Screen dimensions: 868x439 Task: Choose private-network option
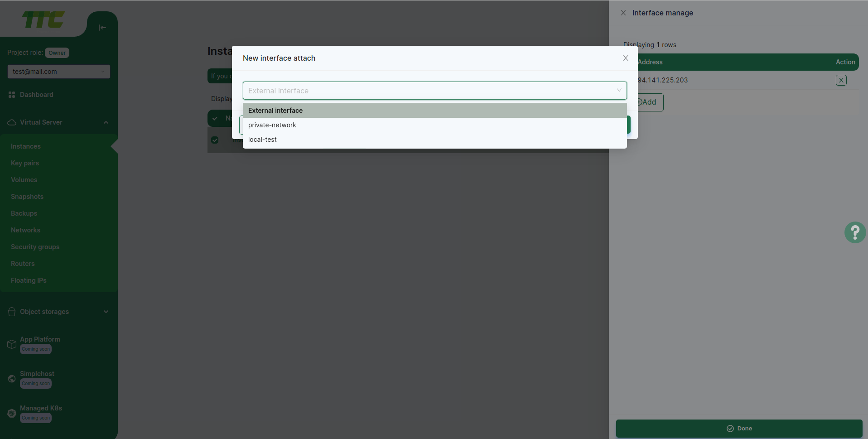435,125
